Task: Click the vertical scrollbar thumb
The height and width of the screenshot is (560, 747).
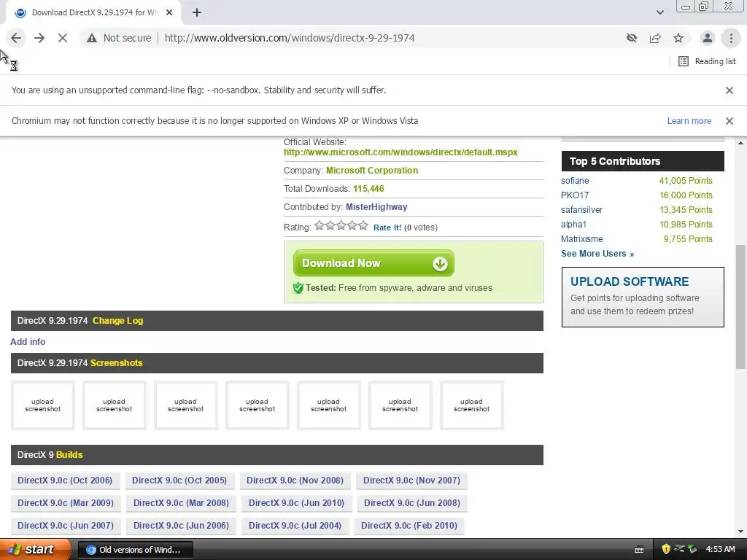Action: pos(741,307)
